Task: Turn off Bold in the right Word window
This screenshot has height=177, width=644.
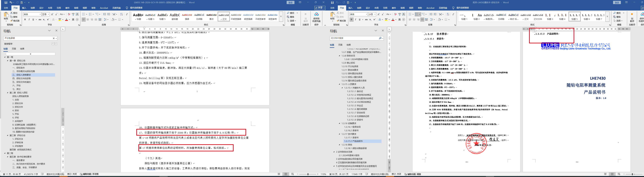Action: coord(352,19)
